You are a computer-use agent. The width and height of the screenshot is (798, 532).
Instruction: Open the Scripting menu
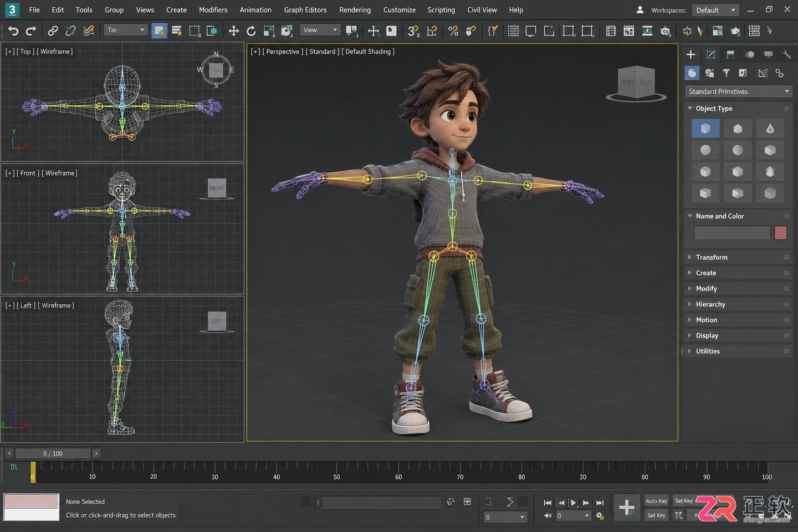[x=441, y=10]
